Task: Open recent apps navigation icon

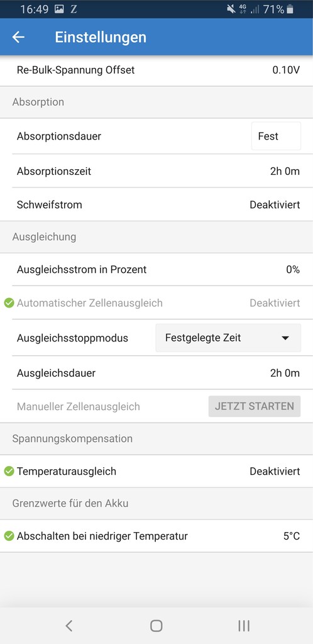Action: click(x=244, y=626)
